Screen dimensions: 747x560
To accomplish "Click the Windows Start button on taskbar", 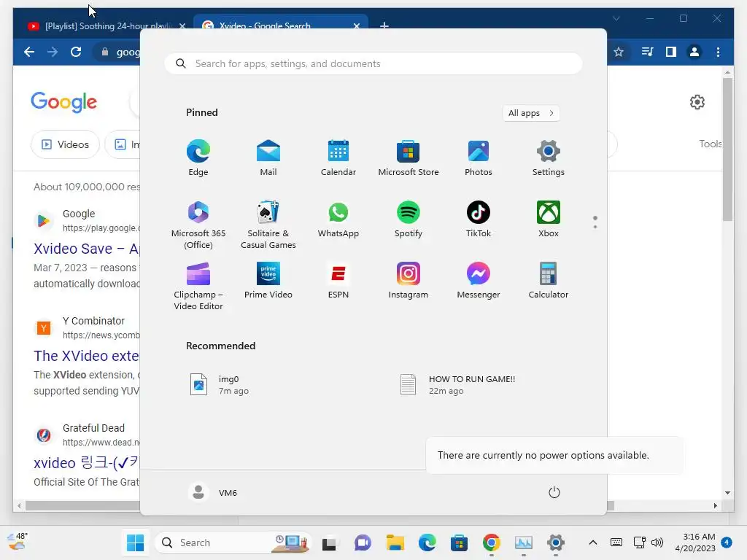I will [135, 542].
